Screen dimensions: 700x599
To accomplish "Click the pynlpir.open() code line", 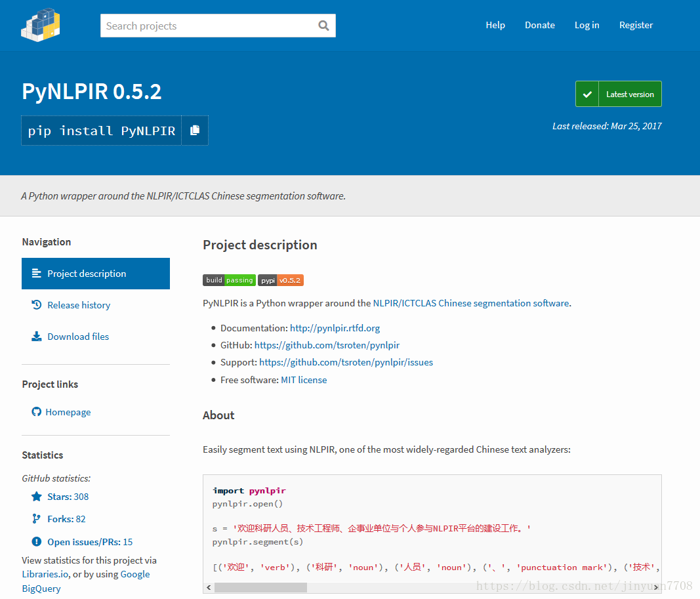I will pyautogui.click(x=247, y=504).
